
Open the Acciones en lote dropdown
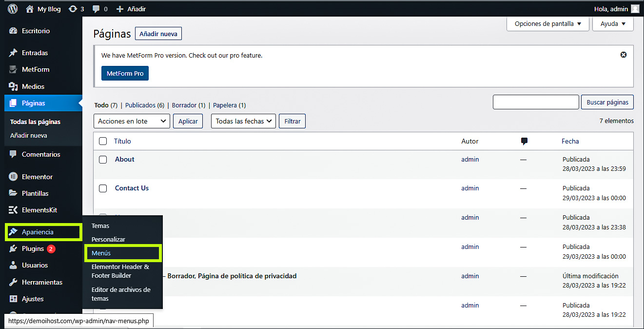coord(131,121)
